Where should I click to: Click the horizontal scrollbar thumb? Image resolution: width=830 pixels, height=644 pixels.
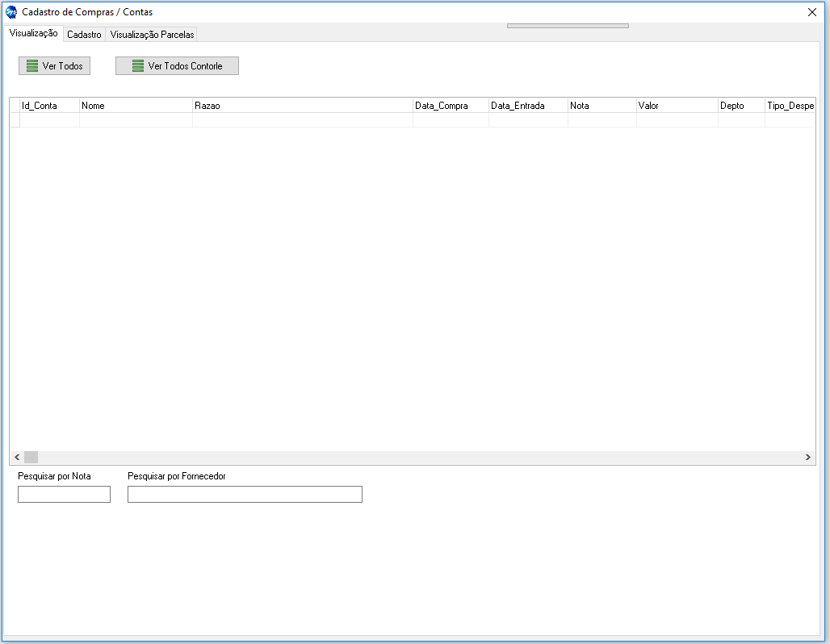pyautogui.click(x=31, y=458)
